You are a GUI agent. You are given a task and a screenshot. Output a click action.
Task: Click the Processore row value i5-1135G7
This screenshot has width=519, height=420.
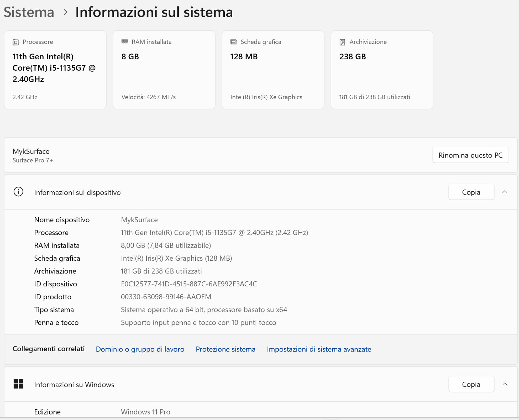pyautogui.click(x=214, y=233)
